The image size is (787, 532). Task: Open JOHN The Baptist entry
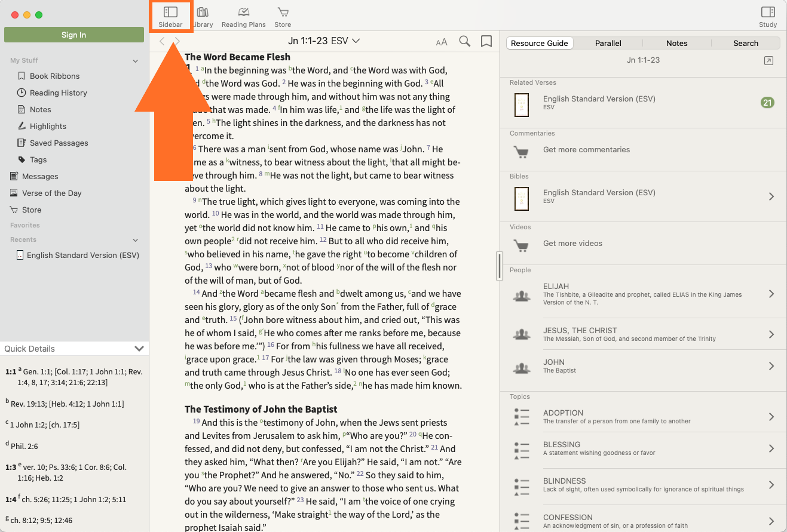644,366
